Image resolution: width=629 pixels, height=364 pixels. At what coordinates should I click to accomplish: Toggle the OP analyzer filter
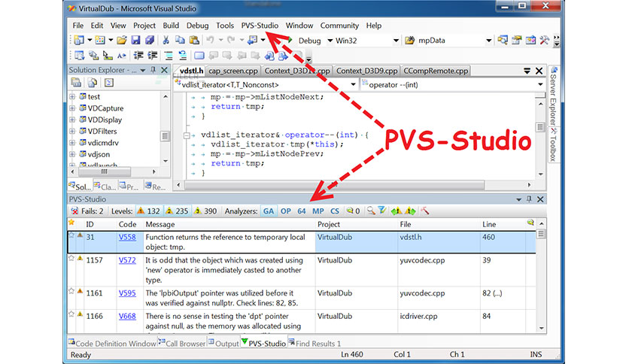point(286,211)
